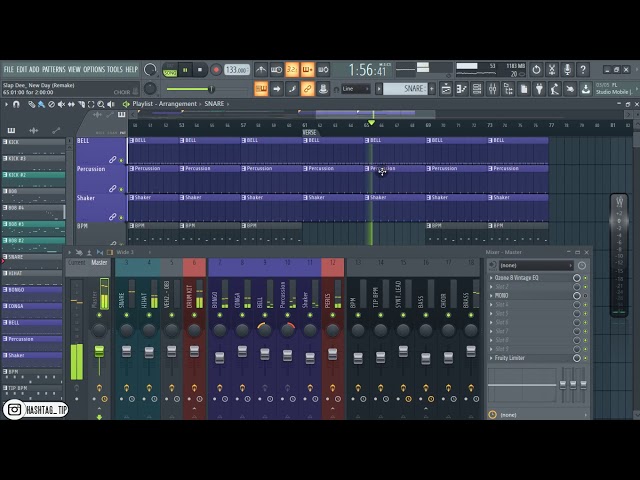Open the Playlist window from toolbar
The height and width of the screenshot is (480, 640).
click(446, 89)
